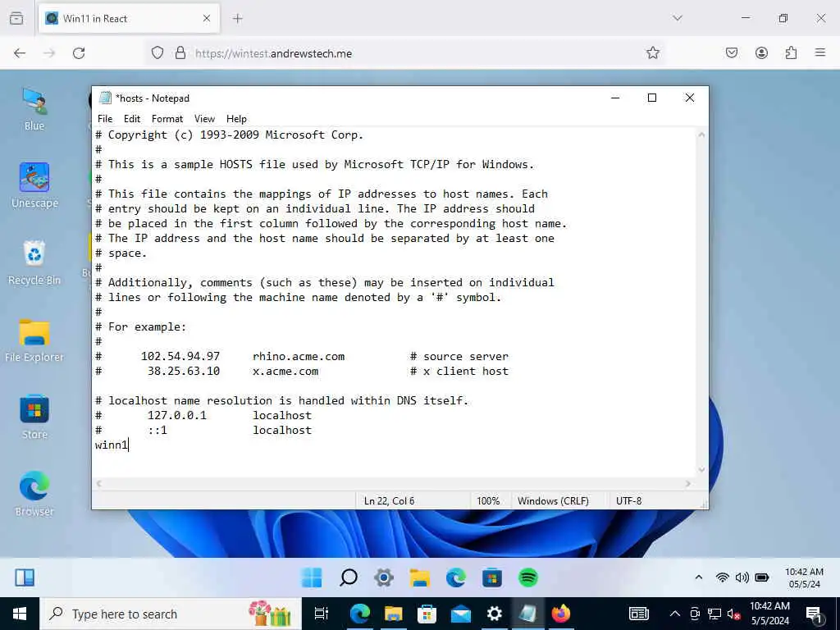Close the Win11 in React tab
Image resolution: width=840 pixels, height=630 pixels.
[x=206, y=19]
